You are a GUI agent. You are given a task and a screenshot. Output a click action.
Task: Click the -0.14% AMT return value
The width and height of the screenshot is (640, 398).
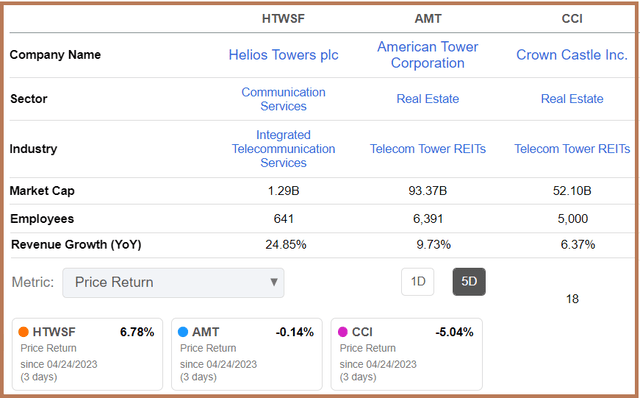pos(295,332)
